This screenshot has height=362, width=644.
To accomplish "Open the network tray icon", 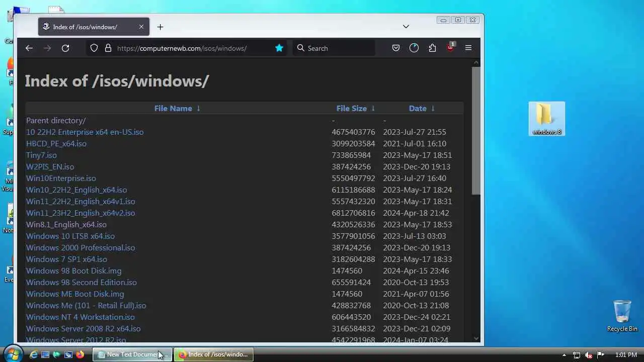I will point(577,355).
